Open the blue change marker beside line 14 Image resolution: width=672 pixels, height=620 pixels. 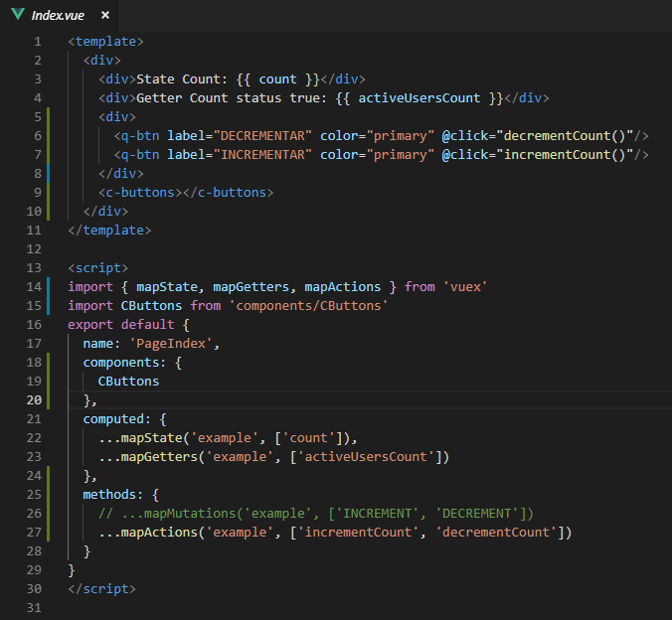49,286
